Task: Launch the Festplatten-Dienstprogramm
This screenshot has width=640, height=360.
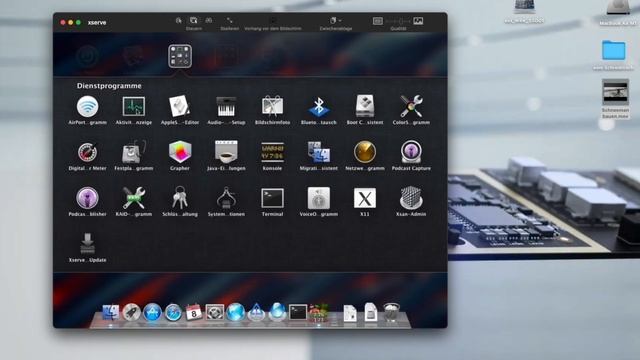Action: [133, 152]
